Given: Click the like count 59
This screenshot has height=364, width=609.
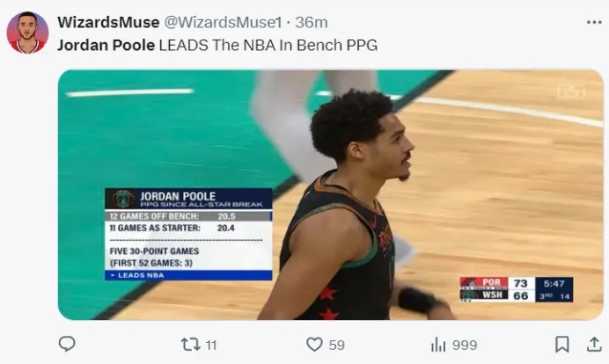Looking at the screenshot, I should (337, 345).
